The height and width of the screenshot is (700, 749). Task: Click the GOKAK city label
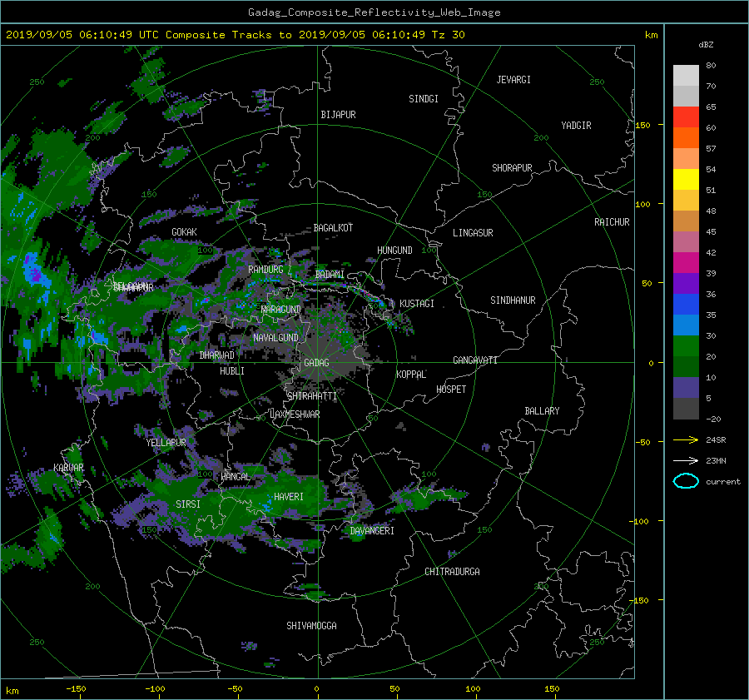tap(184, 232)
